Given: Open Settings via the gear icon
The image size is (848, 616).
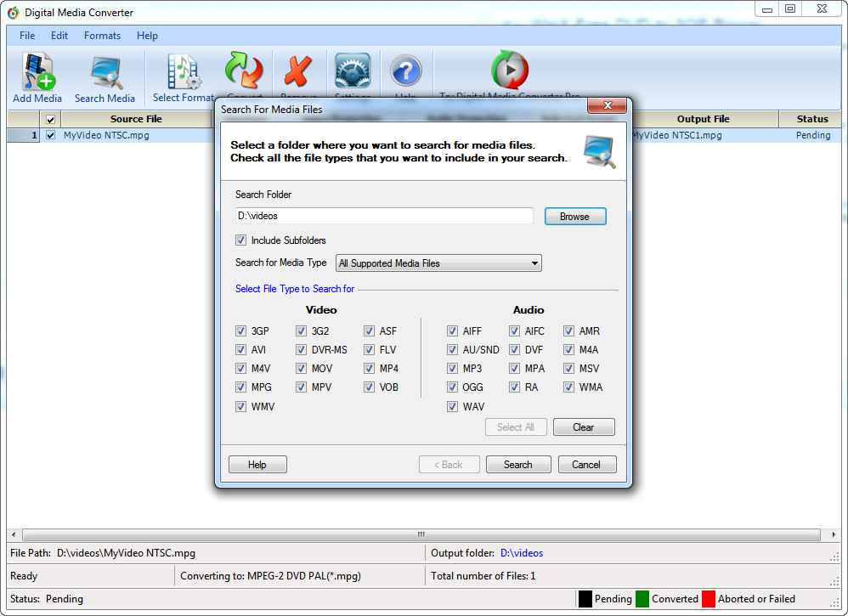Looking at the screenshot, I should tap(353, 71).
